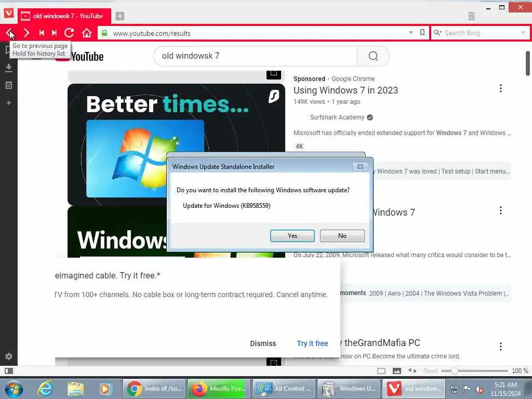Click the 100 % zoom level text
The image size is (532, 399).
[520, 371]
